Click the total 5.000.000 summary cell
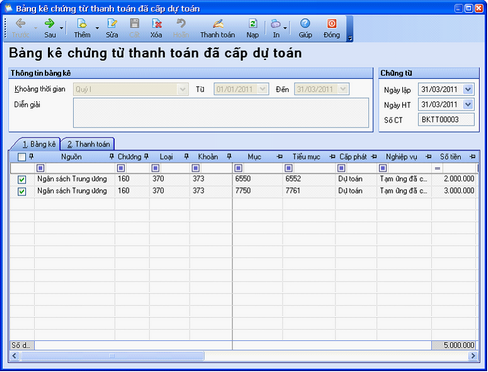This screenshot has width=488, height=372. click(455, 345)
